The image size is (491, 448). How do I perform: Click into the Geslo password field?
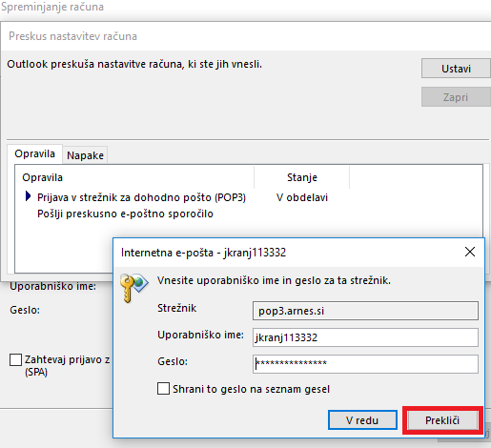click(x=365, y=364)
